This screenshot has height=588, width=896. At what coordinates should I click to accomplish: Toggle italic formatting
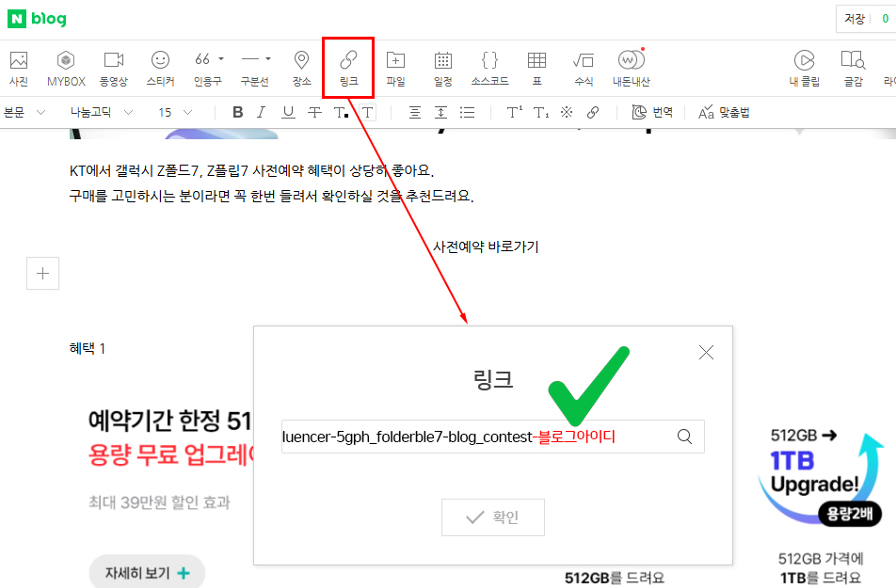coord(262,113)
